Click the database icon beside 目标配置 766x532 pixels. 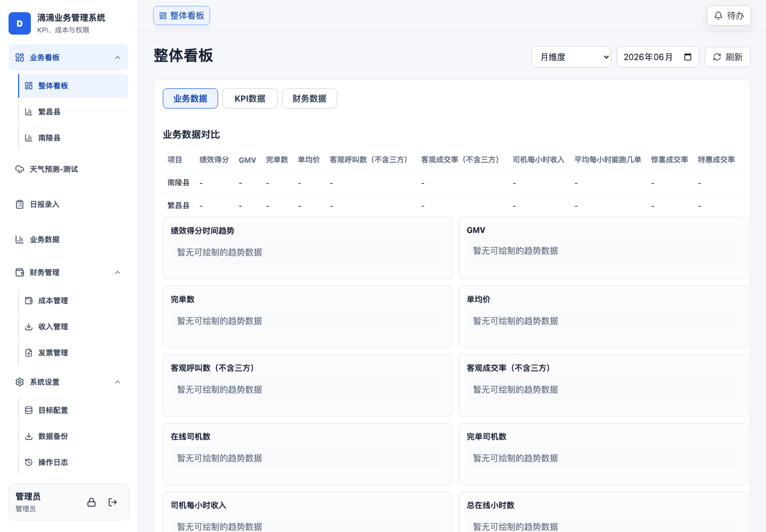tap(29, 410)
